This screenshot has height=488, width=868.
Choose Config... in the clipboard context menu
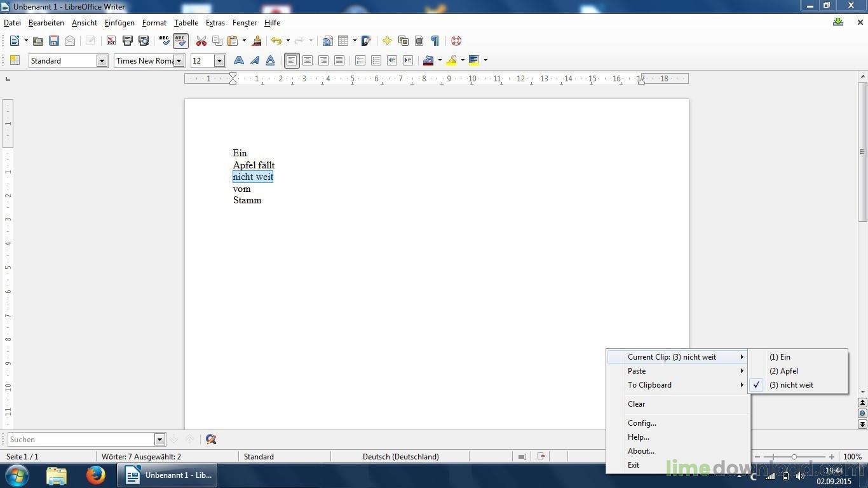tap(642, 423)
